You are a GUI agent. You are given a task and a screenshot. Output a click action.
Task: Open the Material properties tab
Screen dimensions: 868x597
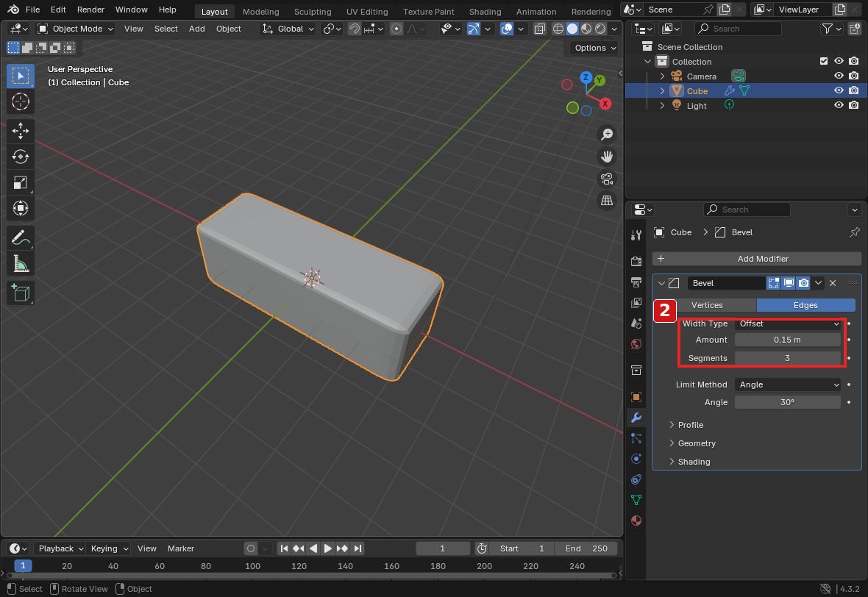point(636,521)
